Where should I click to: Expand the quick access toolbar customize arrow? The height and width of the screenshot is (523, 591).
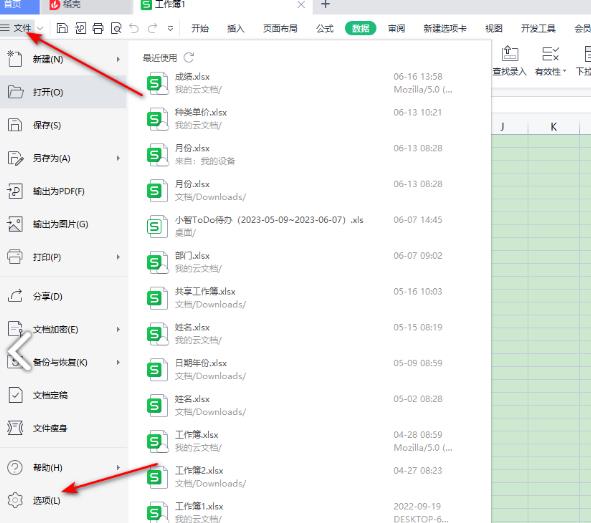170,29
